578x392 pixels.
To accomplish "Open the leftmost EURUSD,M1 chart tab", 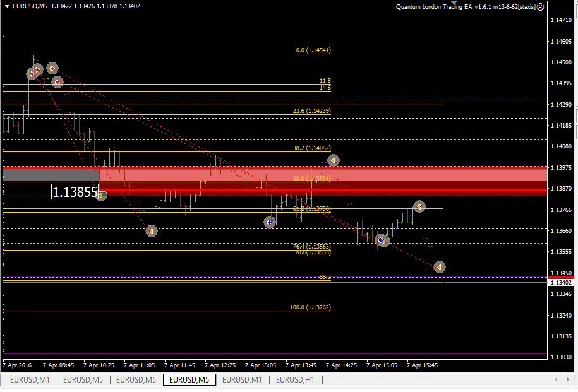I will pos(30,379).
